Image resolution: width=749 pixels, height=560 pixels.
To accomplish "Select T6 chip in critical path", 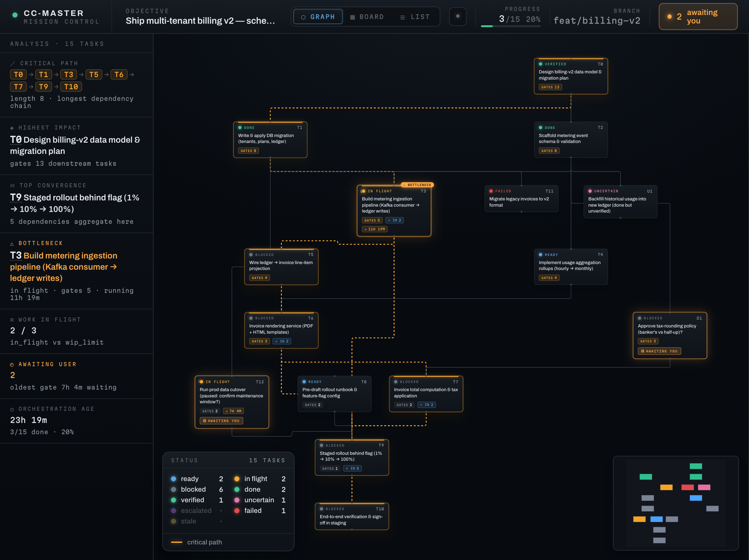I will click(x=119, y=75).
